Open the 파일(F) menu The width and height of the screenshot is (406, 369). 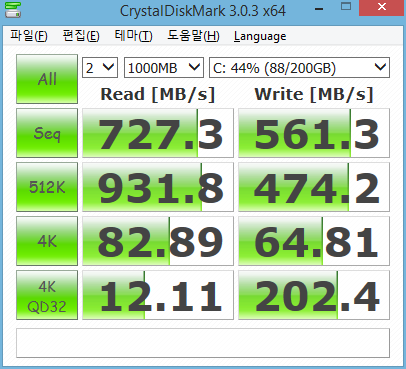pos(29,36)
